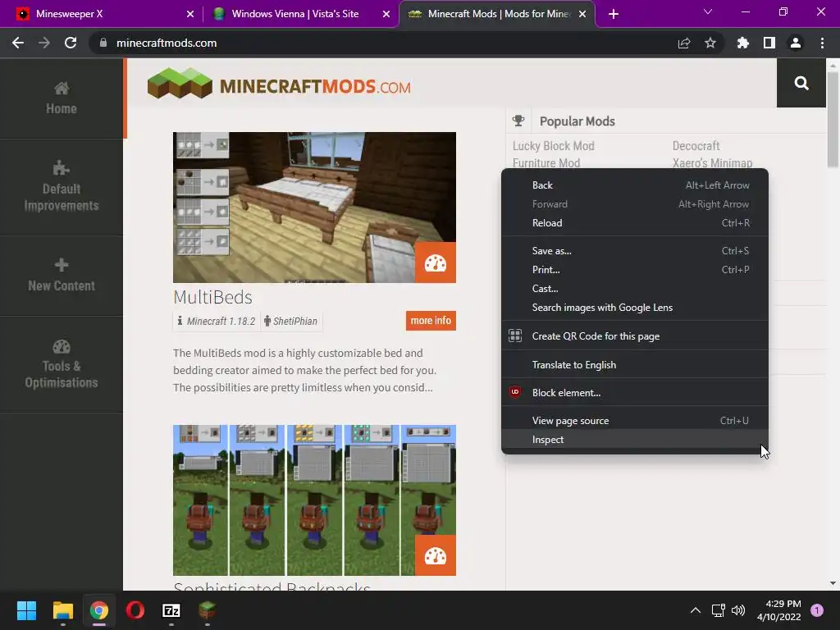Show hidden system tray icons
840x630 pixels.
point(696,610)
